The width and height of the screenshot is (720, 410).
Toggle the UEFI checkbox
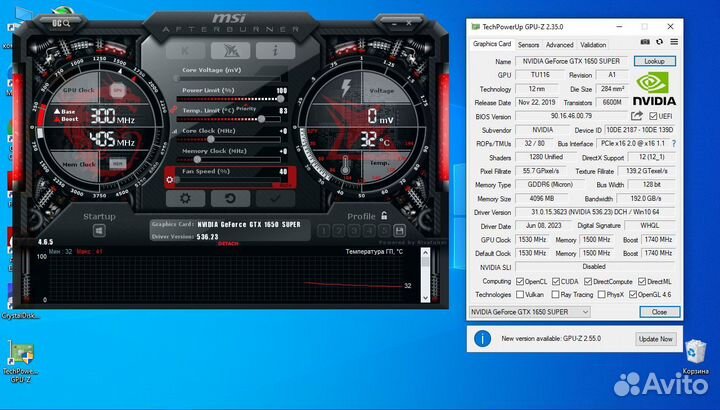pos(653,116)
